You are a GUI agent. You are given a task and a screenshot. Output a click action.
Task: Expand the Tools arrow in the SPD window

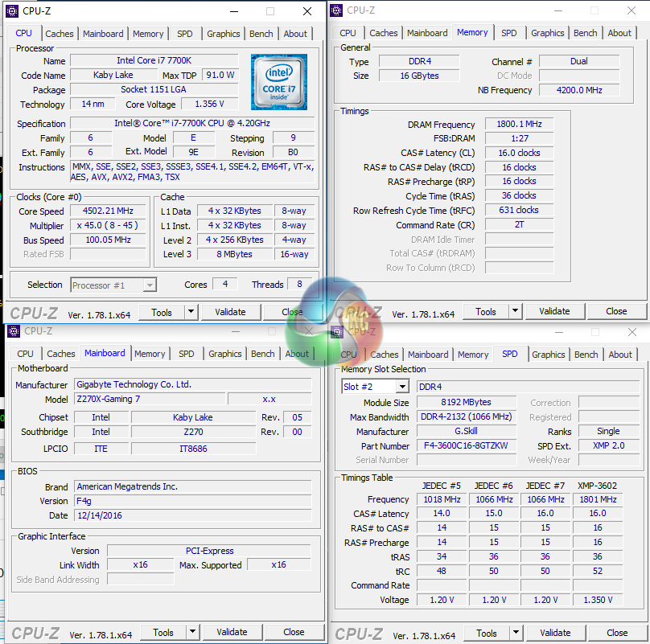click(x=516, y=634)
